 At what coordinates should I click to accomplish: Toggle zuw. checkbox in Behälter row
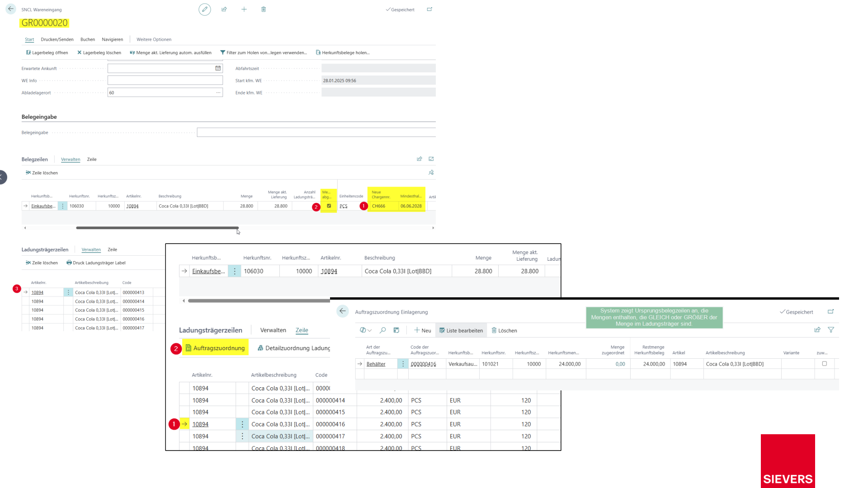click(x=824, y=364)
